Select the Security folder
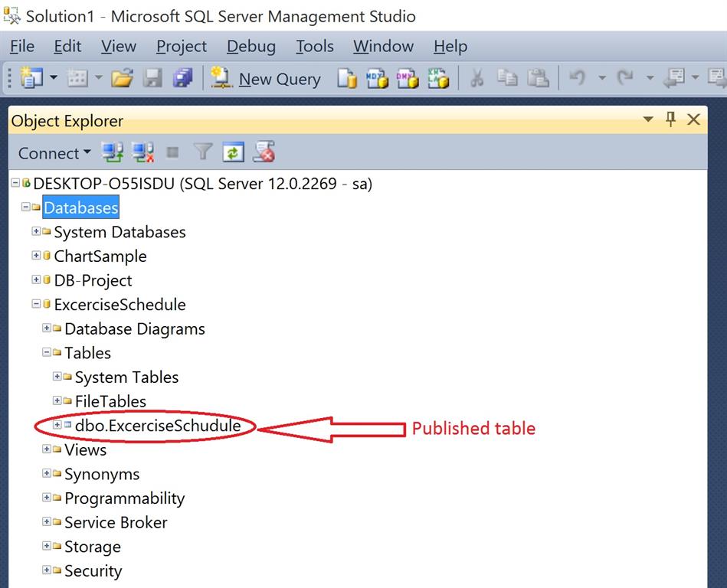Image resolution: width=727 pixels, height=588 pixels. [93, 571]
